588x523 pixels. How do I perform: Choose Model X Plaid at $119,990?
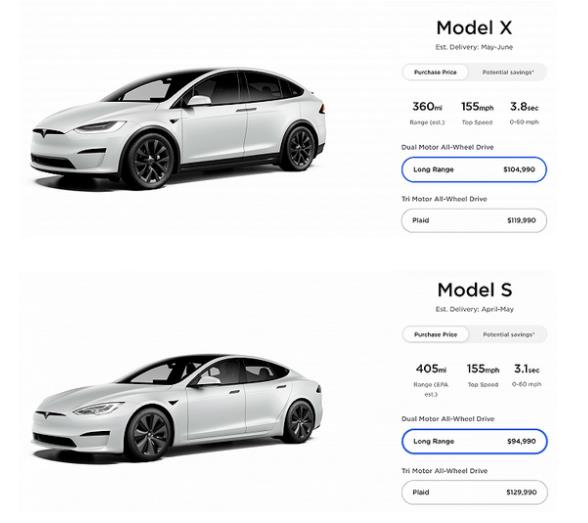click(x=474, y=220)
